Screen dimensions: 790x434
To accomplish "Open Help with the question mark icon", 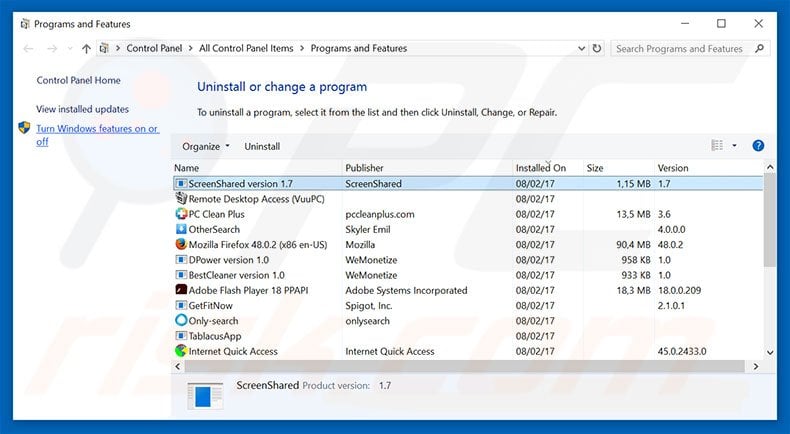I will 758,146.
